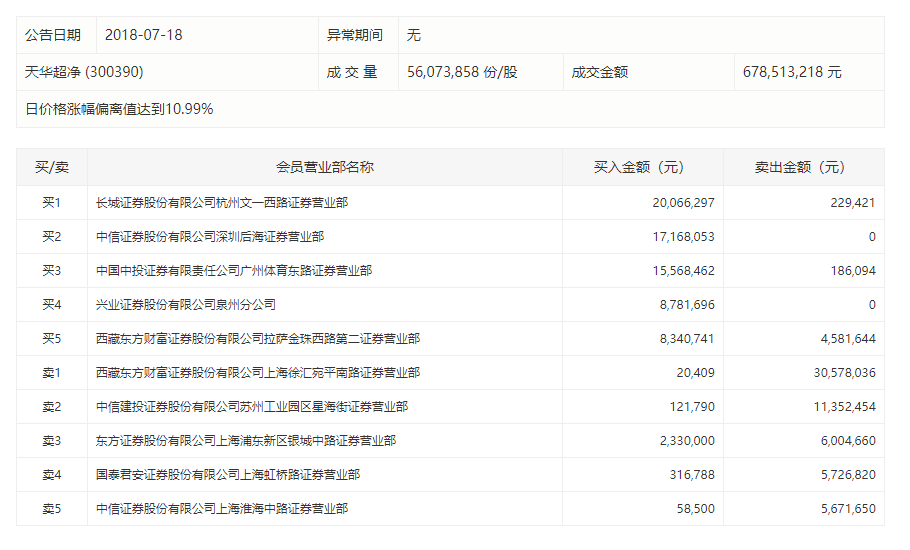Click the 买/卖 column header
Viewport: 910px width, 550px height.
51,167
